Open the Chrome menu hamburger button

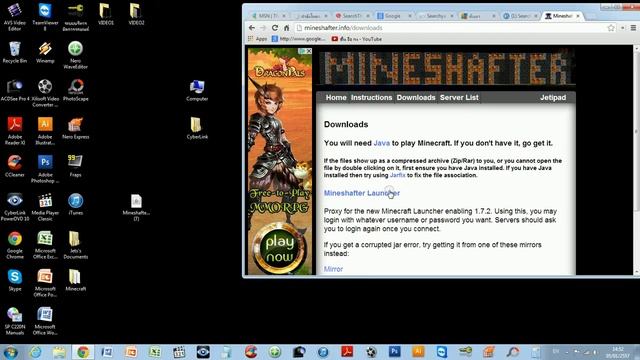click(633, 28)
